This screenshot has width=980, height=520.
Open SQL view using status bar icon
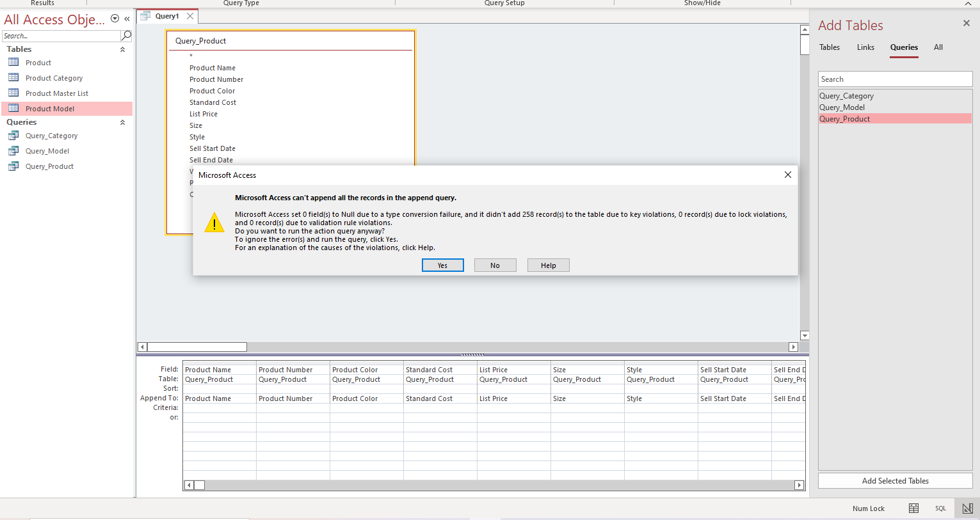940,508
